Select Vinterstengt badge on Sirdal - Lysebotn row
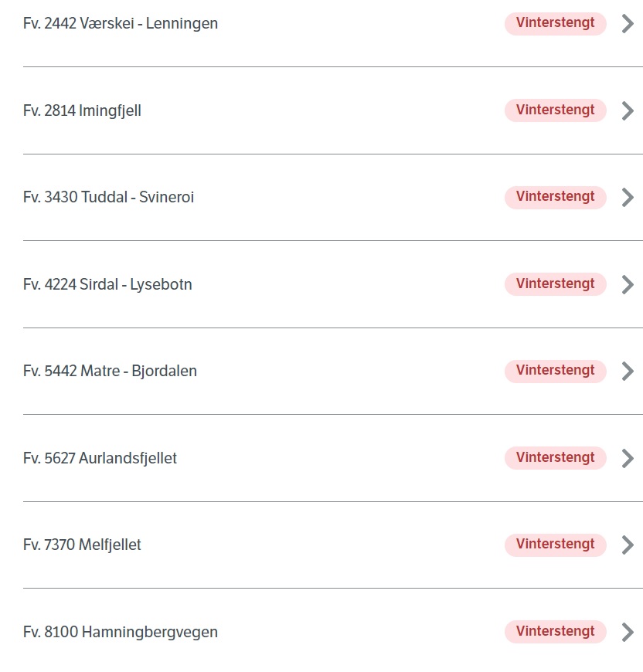Image resolution: width=643 pixels, height=672 pixels. click(x=556, y=284)
